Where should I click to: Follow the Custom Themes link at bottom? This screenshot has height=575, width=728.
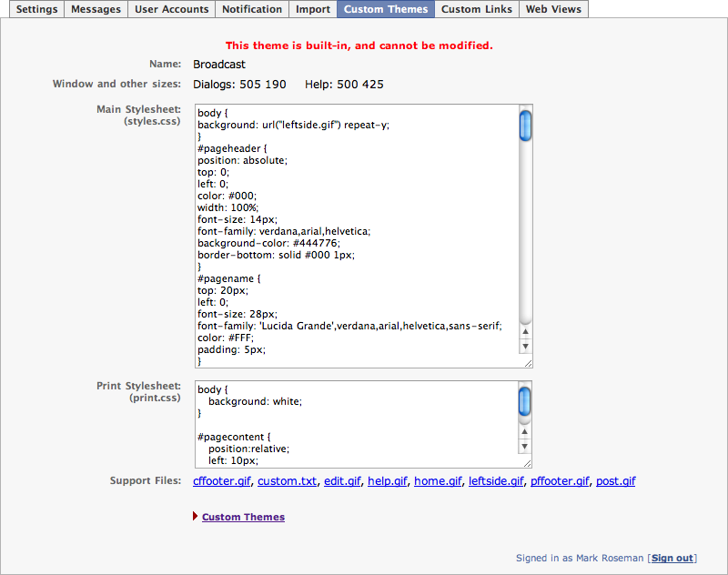[x=243, y=517]
